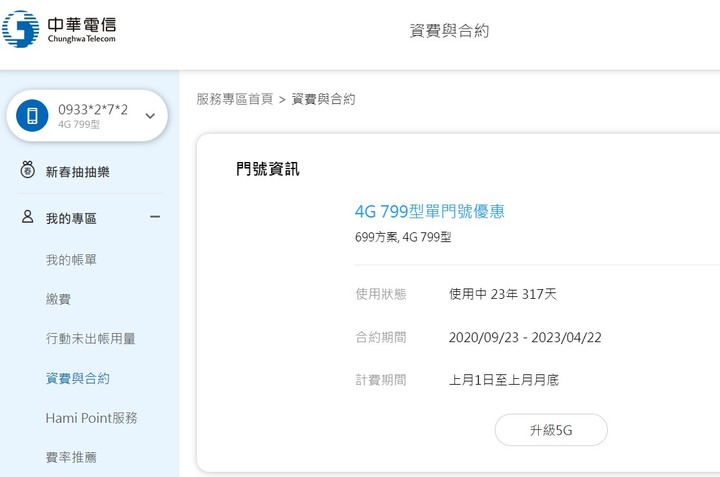This screenshot has width=720, height=477.
Task: Click contract period 2020/09/23 - 2023/04/22
Action: click(x=525, y=337)
